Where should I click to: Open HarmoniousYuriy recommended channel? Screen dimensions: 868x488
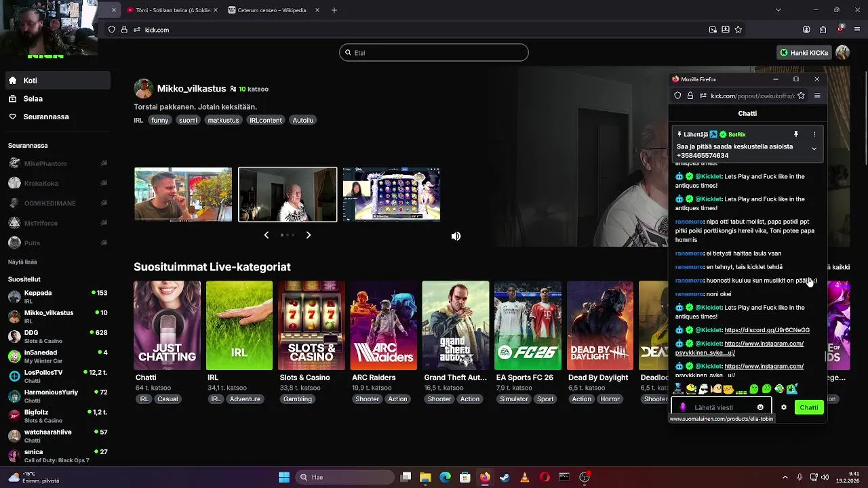coord(58,396)
